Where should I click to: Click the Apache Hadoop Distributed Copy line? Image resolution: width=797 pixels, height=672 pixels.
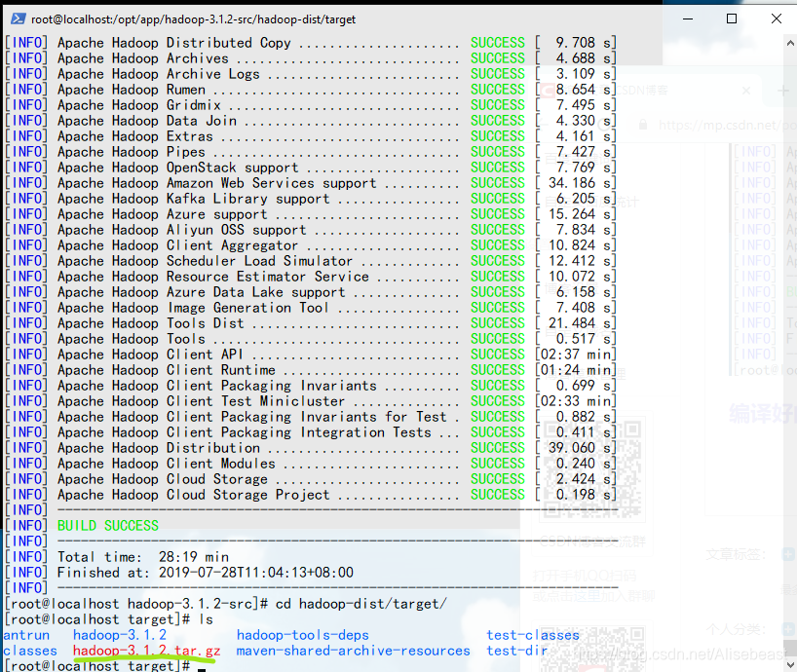[x=310, y=43]
